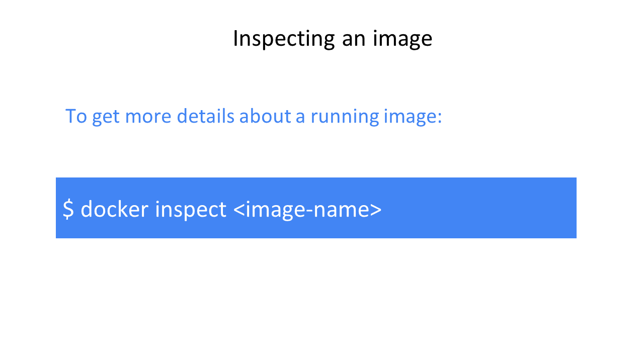Click 'image:' at the subtitle's end
The height and width of the screenshot is (362, 644).
point(413,118)
